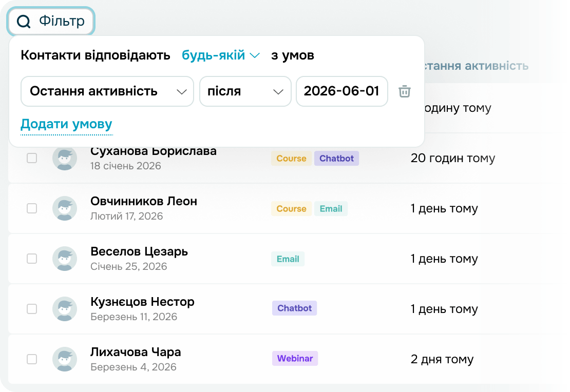Click the Додати умову link
Viewport: 570px width, 392px height.
click(67, 124)
